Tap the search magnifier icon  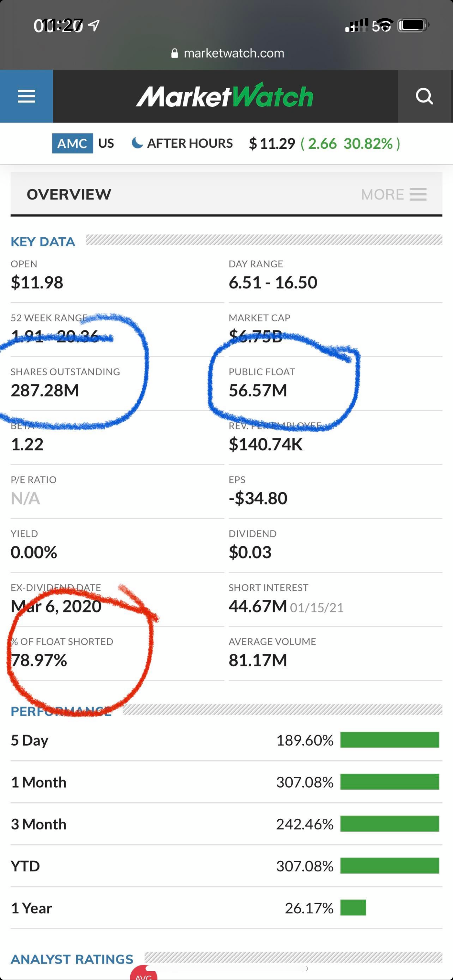[x=424, y=96]
